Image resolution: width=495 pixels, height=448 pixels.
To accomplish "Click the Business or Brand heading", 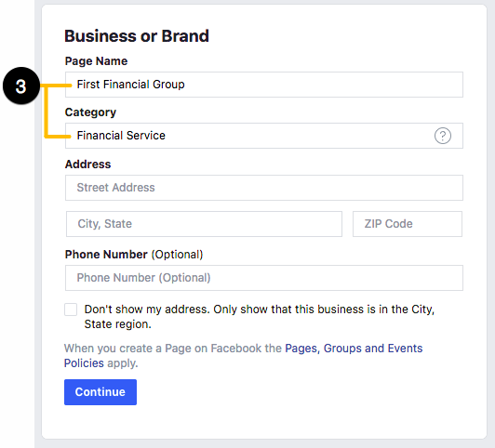I will (x=137, y=36).
